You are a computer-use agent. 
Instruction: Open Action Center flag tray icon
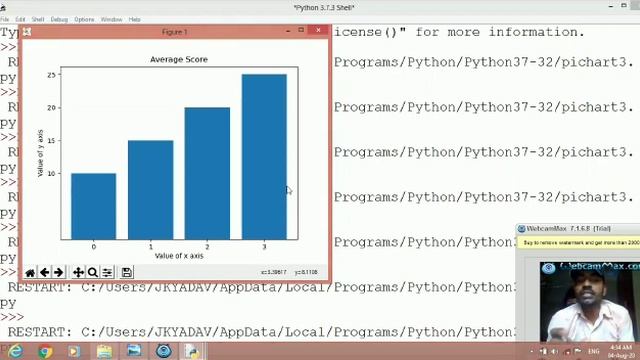click(x=578, y=351)
